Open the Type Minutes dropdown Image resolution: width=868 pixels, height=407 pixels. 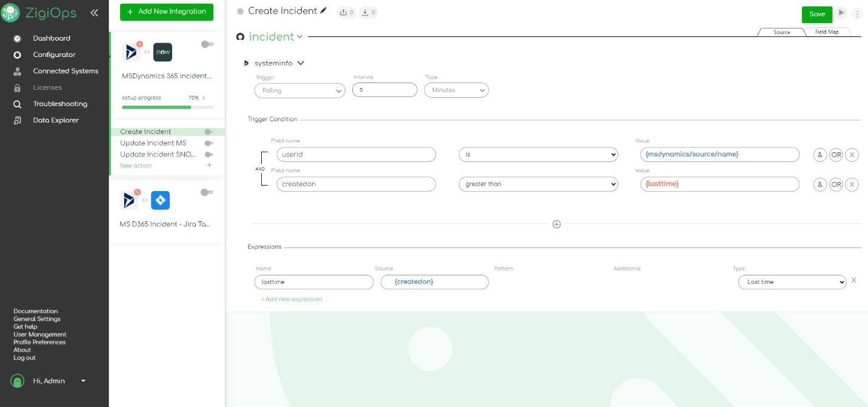pyautogui.click(x=456, y=90)
